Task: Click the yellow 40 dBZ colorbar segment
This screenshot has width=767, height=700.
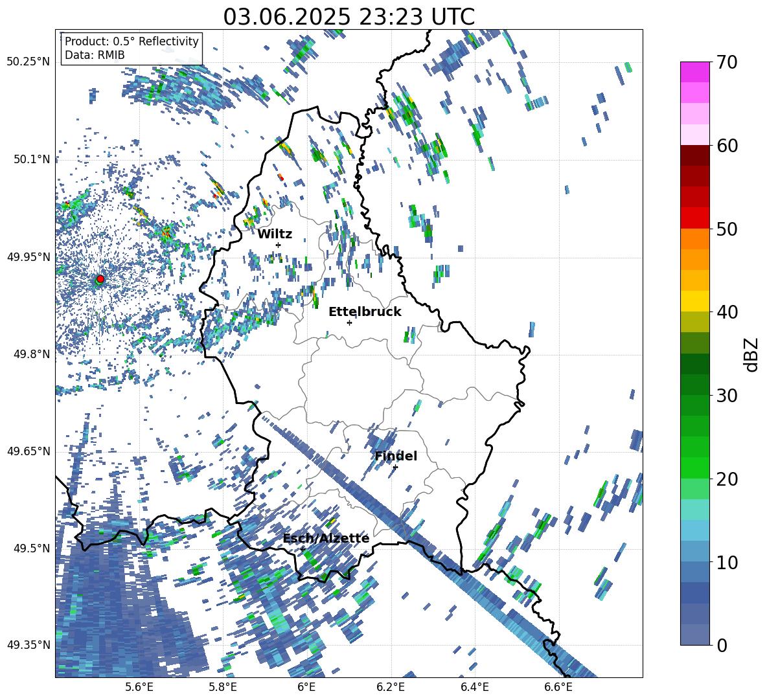Action: pyautogui.click(x=694, y=301)
